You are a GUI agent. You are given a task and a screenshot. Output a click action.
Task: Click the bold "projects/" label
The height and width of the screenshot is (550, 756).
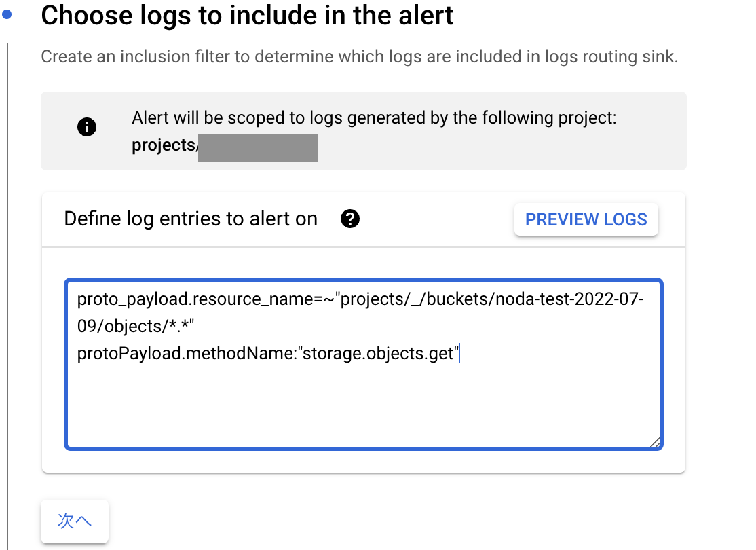pos(164,145)
